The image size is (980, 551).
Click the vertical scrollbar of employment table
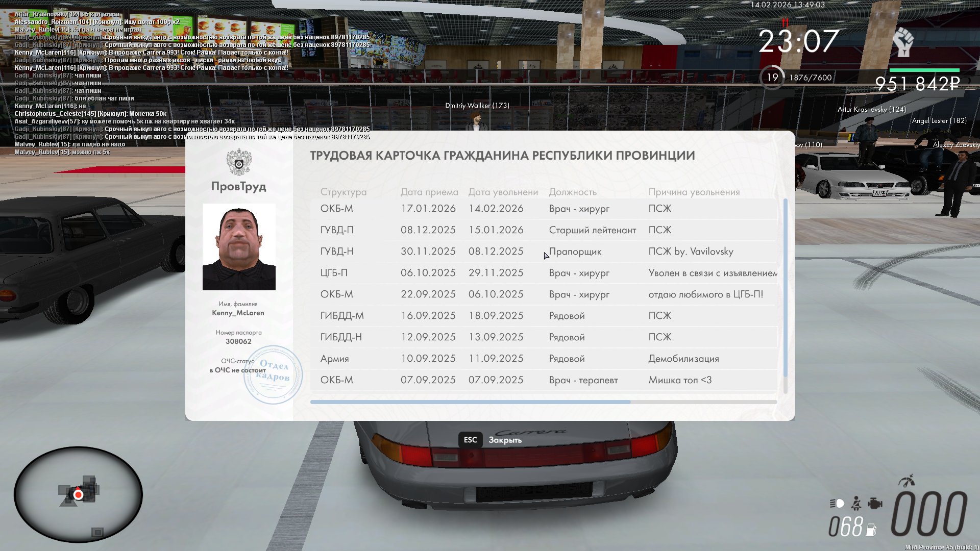785,288
